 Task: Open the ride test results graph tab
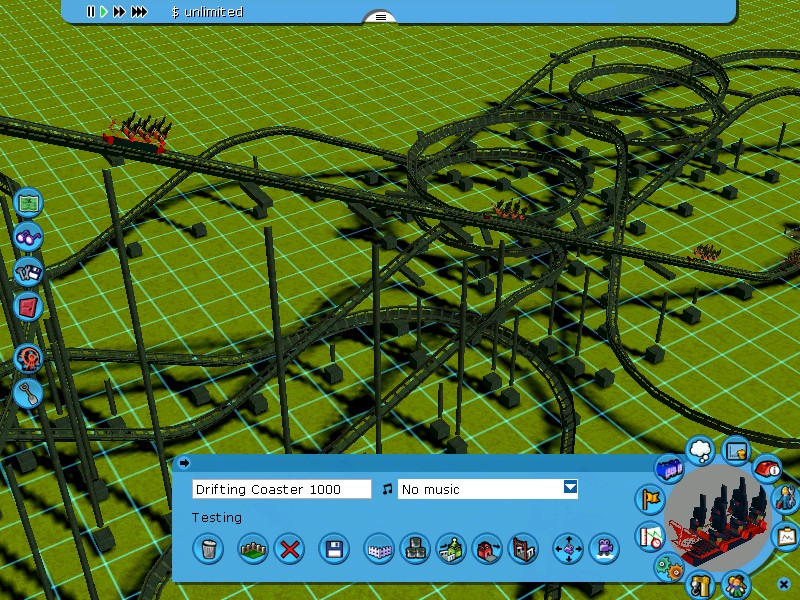(x=786, y=535)
